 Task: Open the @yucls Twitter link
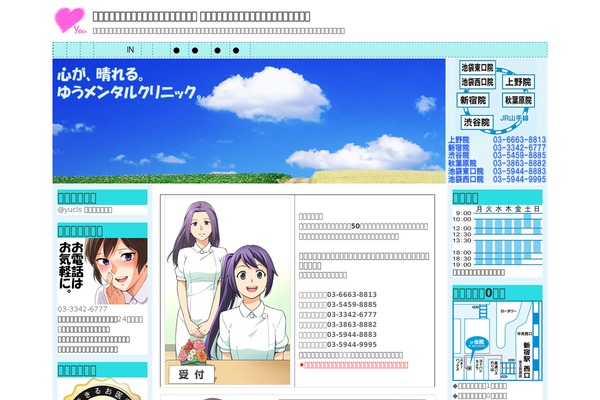[85, 210]
